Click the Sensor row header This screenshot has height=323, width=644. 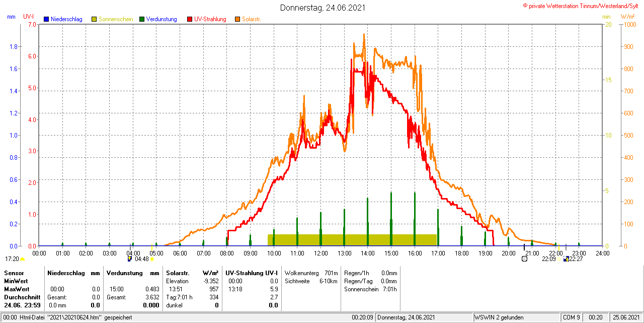[x=14, y=273]
